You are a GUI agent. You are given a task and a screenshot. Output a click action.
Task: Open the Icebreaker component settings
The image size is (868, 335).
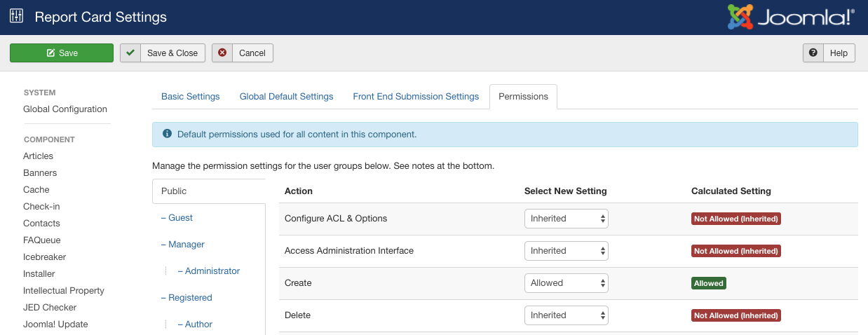(45, 257)
